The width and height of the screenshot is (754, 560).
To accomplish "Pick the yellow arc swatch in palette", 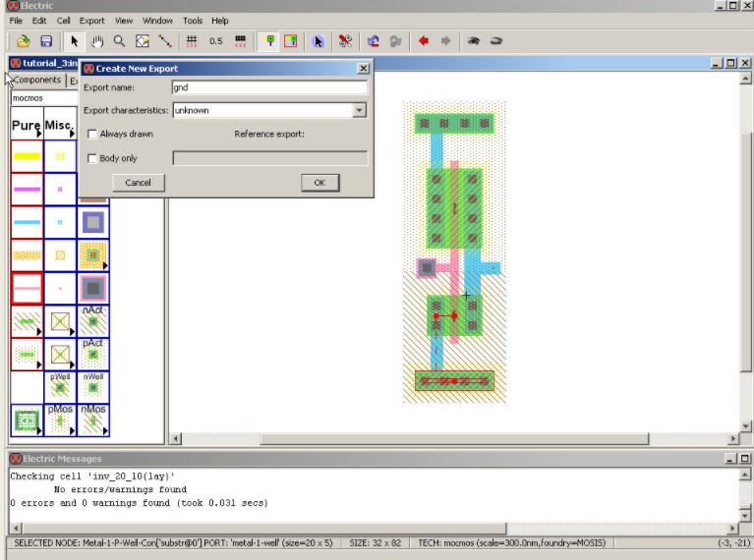I will tap(27, 156).
